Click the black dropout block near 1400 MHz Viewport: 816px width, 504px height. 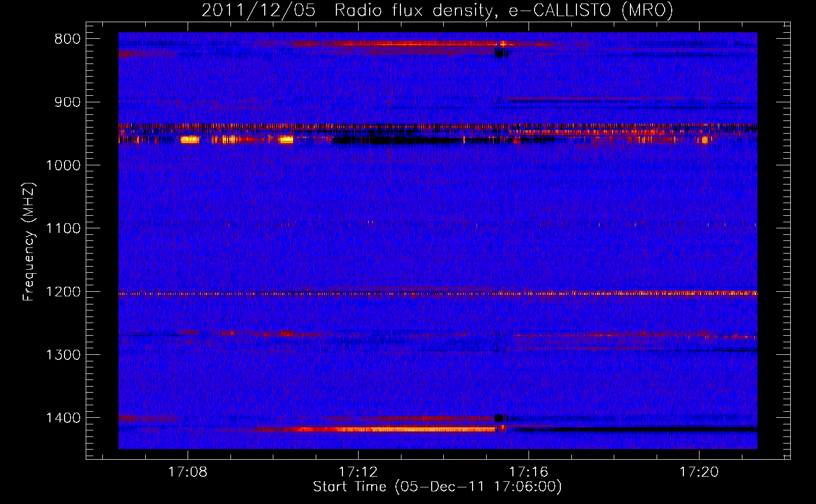coord(500,417)
